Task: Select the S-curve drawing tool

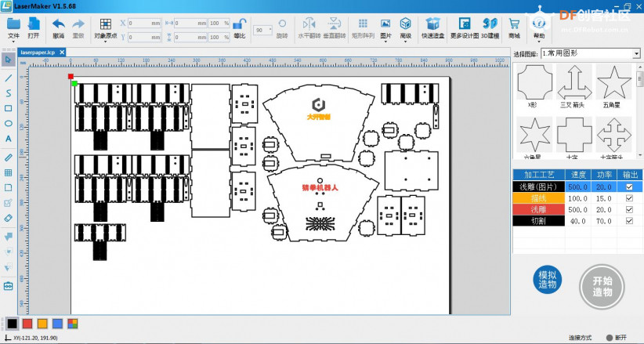Action: (x=8, y=93)
